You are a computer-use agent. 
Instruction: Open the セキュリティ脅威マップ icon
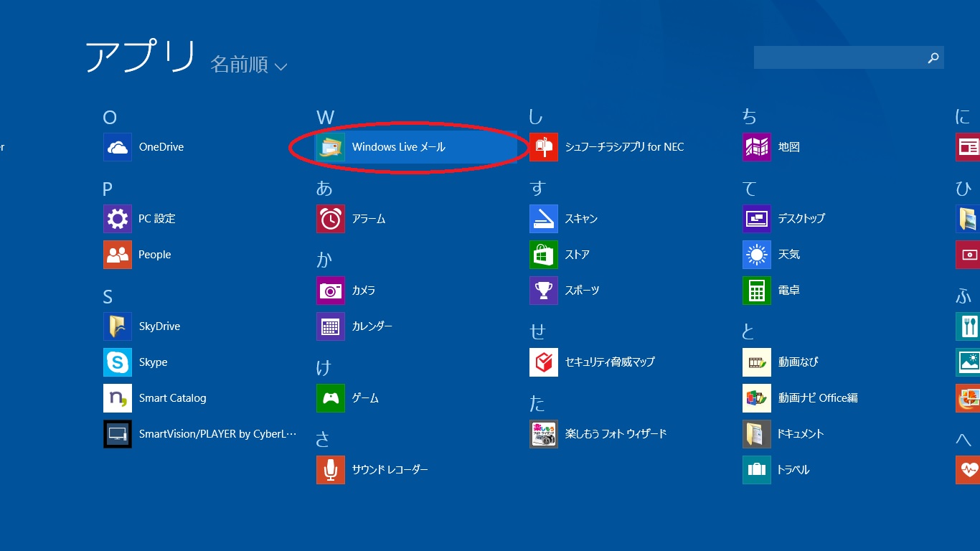tap(544, 362)
